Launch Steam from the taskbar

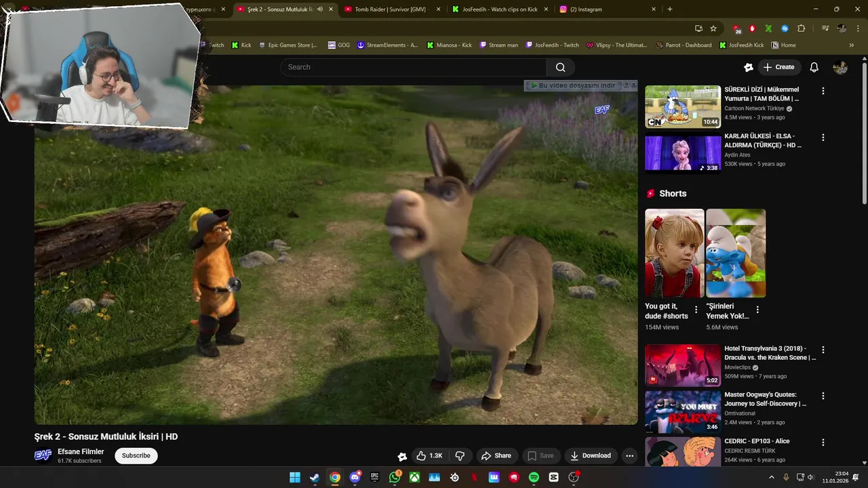click(315, 477)
